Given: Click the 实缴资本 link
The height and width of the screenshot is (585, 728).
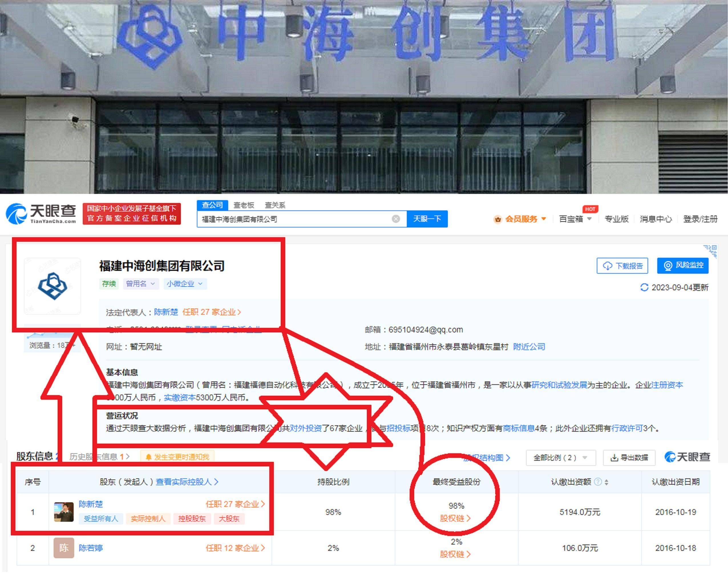Looking at the screenshot, I should (x=180, y=397).
